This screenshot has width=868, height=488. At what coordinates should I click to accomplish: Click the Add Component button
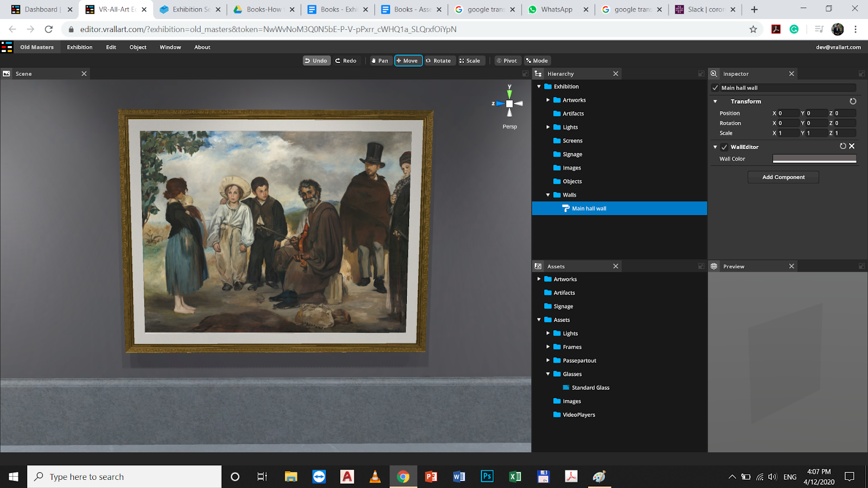(x=783, y=177)
